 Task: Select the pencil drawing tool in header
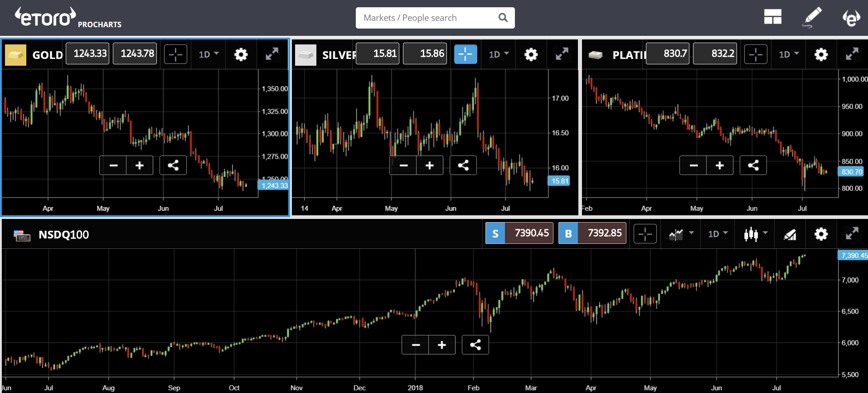(x=812, y=17)
